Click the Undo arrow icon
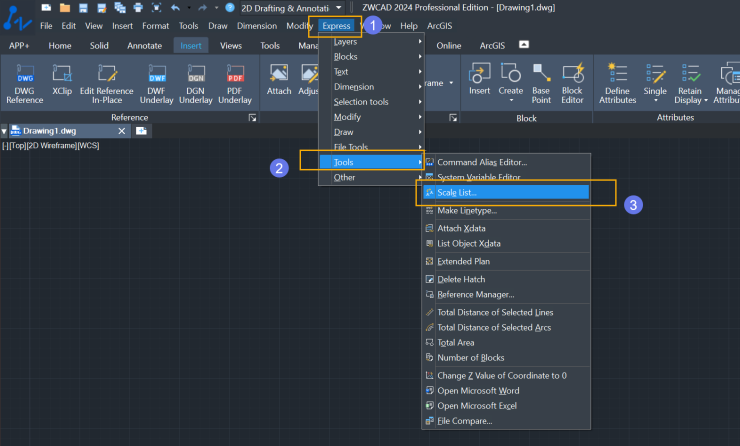Image resolution: width=740 pixels, height=446 pixels. pyautogui.click(x=175, y=8)
